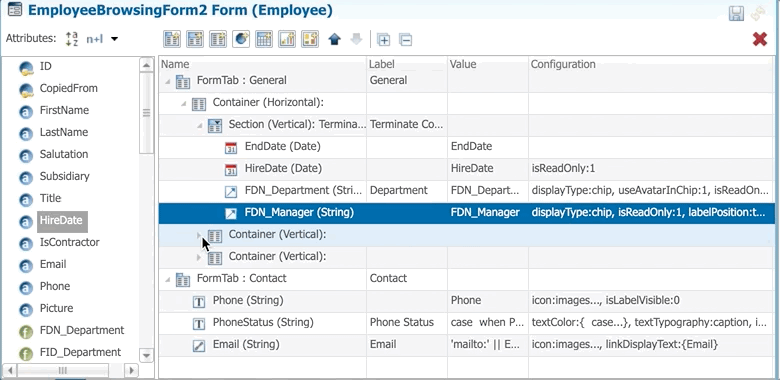Move selected item up with blue arrow
Viewport: 780px width, 380px height.
(334, 39)
